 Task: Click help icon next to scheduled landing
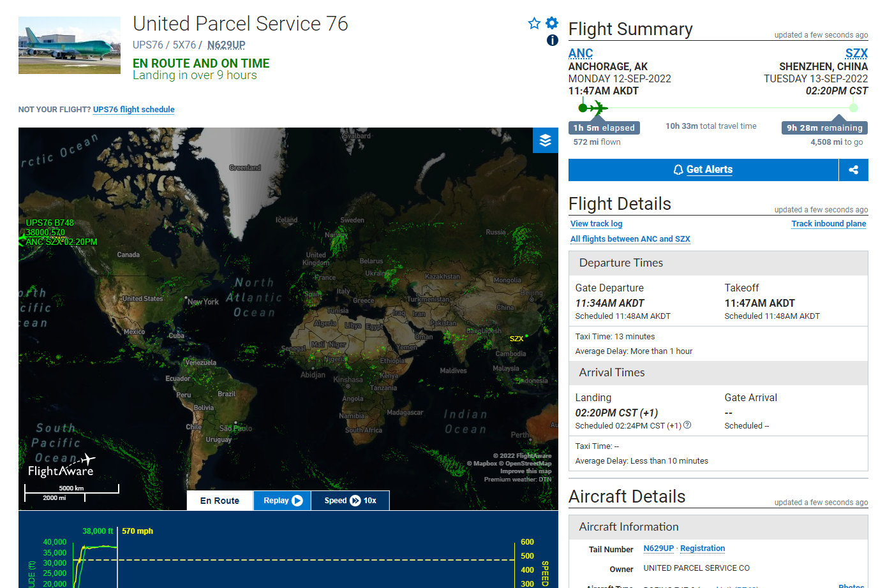click(x=687, y=425)
